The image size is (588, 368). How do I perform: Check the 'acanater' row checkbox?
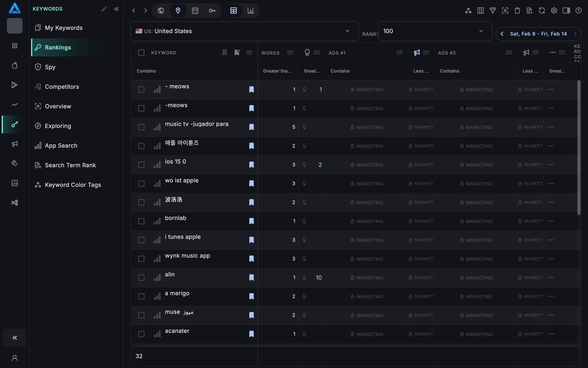tap(141, 334)
